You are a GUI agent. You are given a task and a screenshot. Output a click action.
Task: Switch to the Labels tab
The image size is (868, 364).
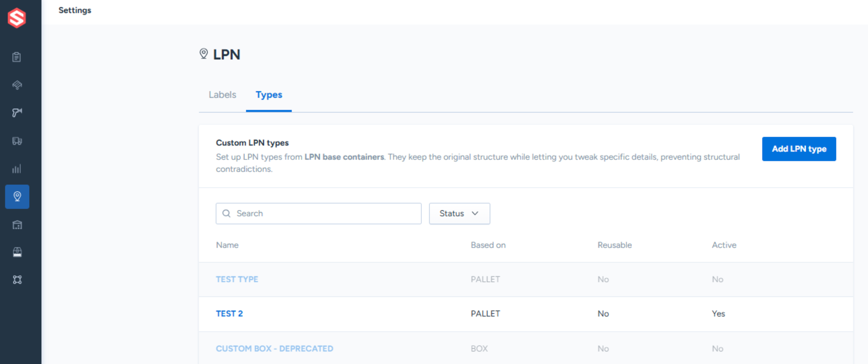222,95
